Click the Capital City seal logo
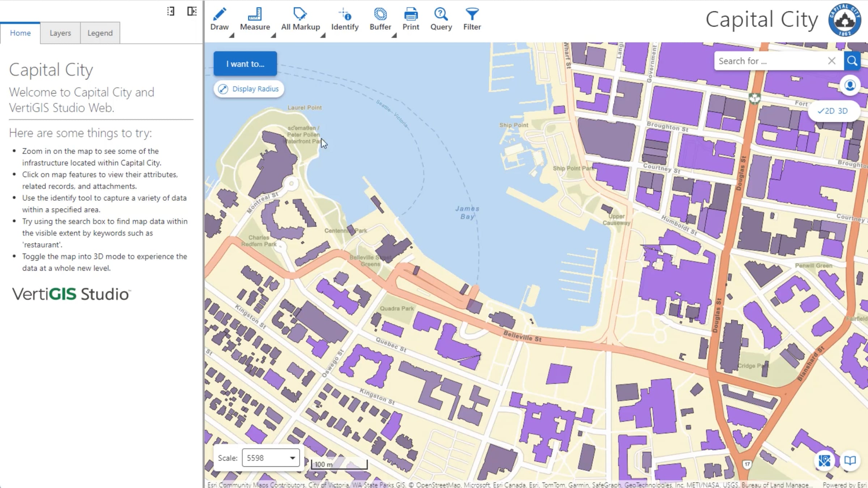868x488 pixels. coord(845,20)
